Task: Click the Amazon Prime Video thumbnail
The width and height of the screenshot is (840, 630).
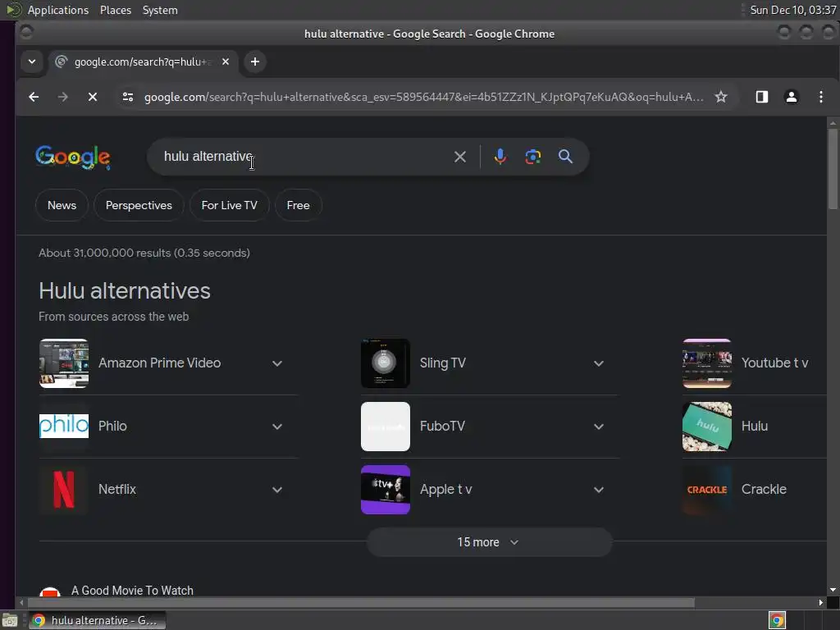Action: (64, 363)
